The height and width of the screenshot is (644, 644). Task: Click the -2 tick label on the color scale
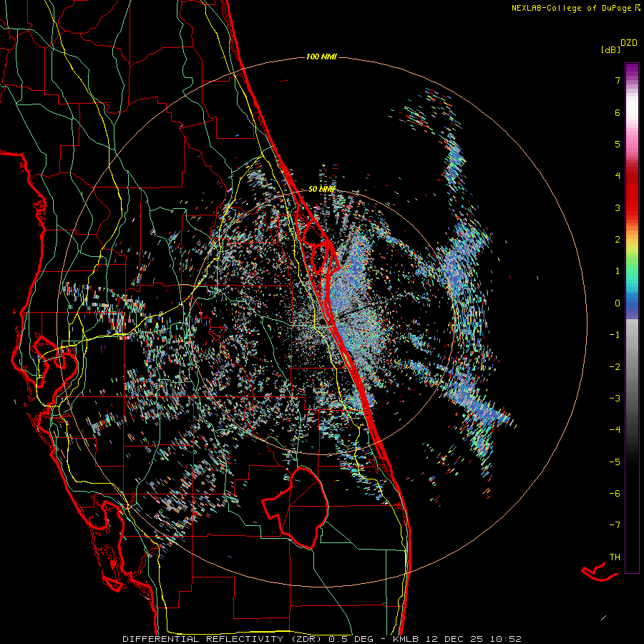coord(615,366)
